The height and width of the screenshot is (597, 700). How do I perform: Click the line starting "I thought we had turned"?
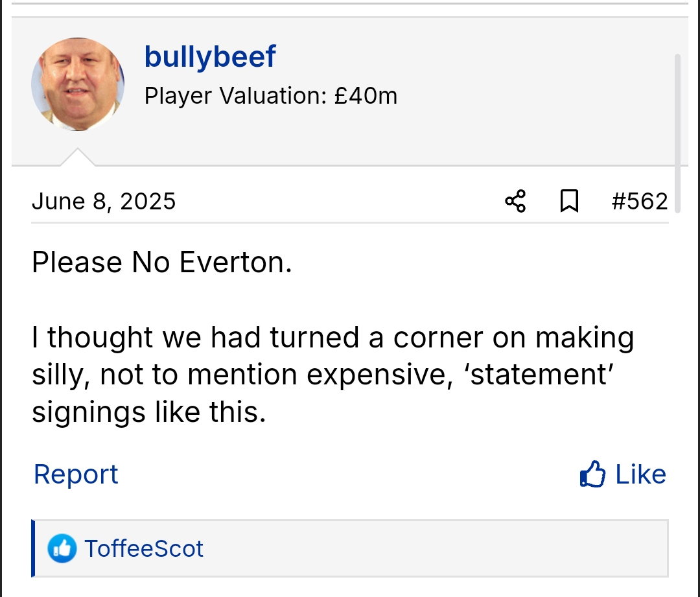[332, 338]
